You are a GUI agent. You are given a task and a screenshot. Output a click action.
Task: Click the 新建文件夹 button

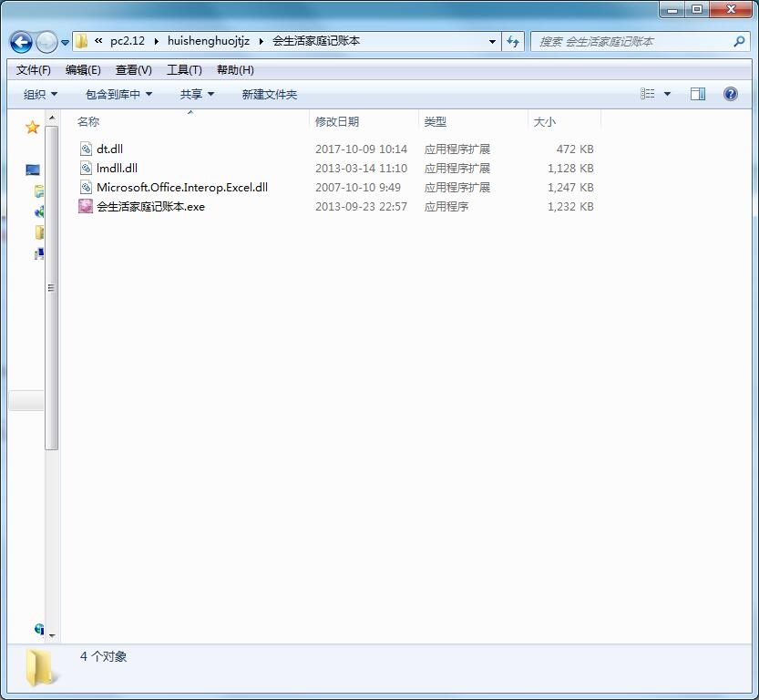tap(269, 95)
